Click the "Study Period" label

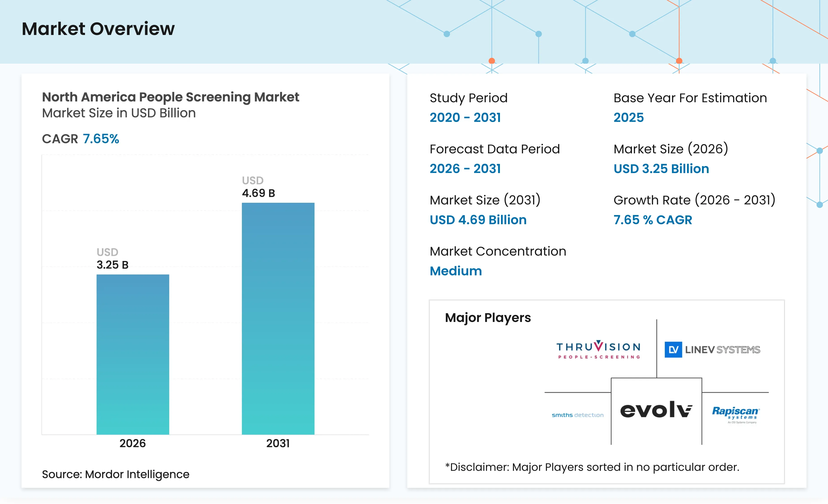tap(468, 98)
